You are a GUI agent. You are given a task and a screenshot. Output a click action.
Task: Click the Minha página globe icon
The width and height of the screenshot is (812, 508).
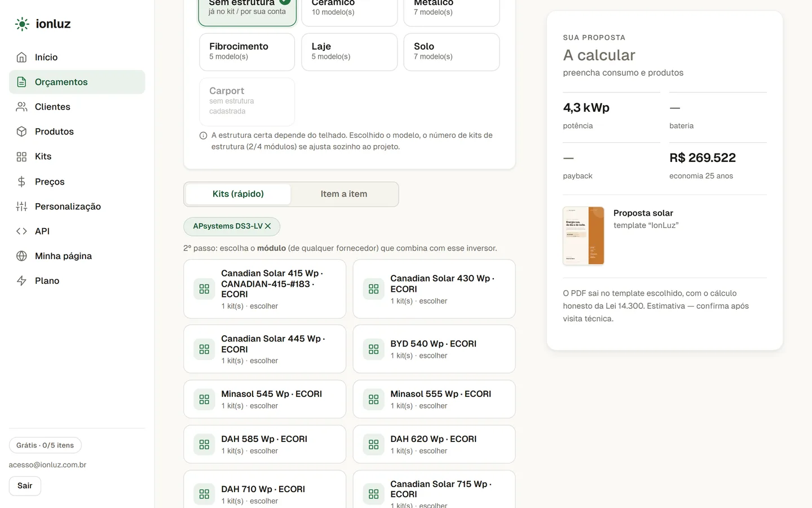point(21,256)
